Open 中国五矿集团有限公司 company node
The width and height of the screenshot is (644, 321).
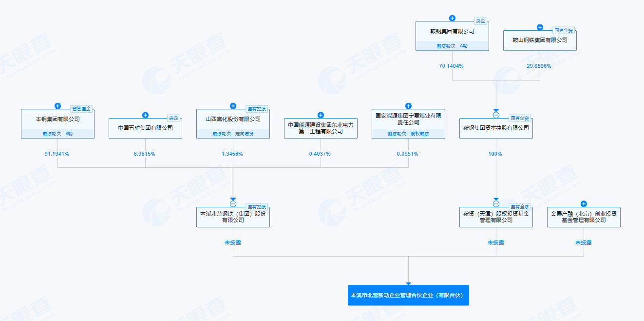tap(145, 128)
